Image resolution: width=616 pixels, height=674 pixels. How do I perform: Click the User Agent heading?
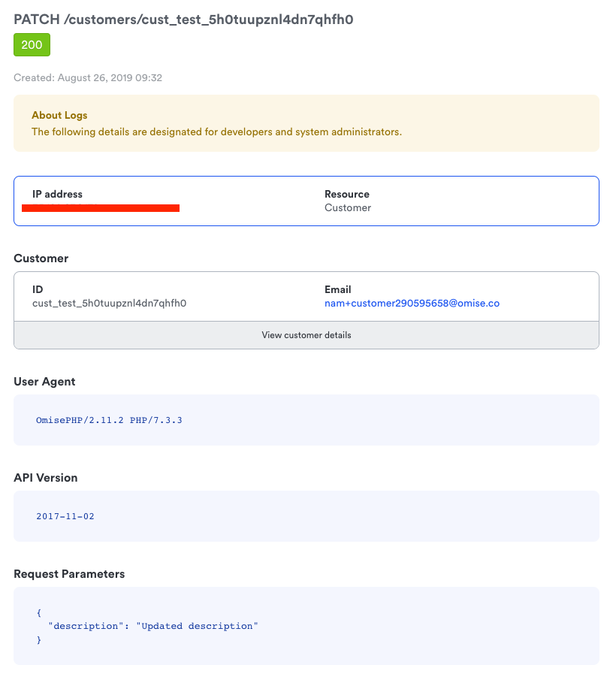[x=44, y=382]
